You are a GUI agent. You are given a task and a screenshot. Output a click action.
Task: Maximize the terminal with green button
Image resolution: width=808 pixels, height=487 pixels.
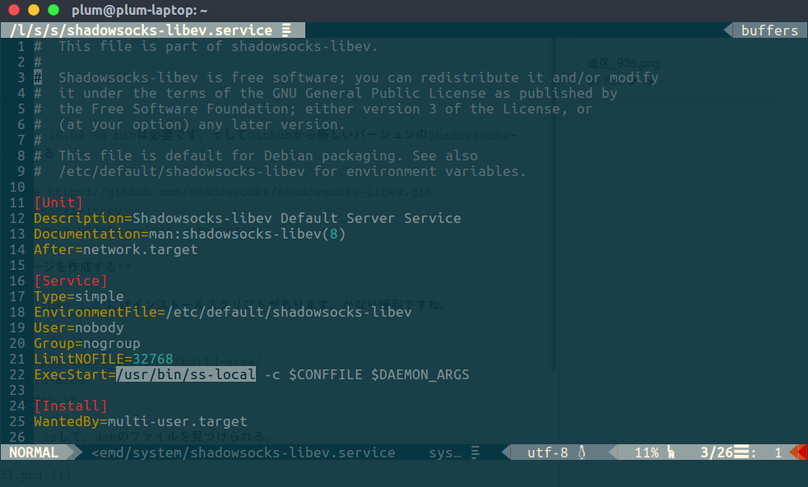53,9
